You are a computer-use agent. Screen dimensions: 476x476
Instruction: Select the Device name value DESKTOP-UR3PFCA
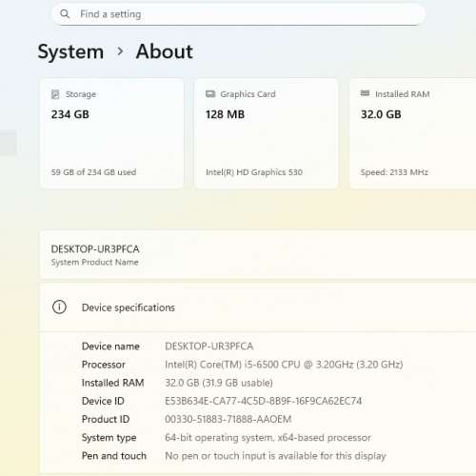point(208,347)
